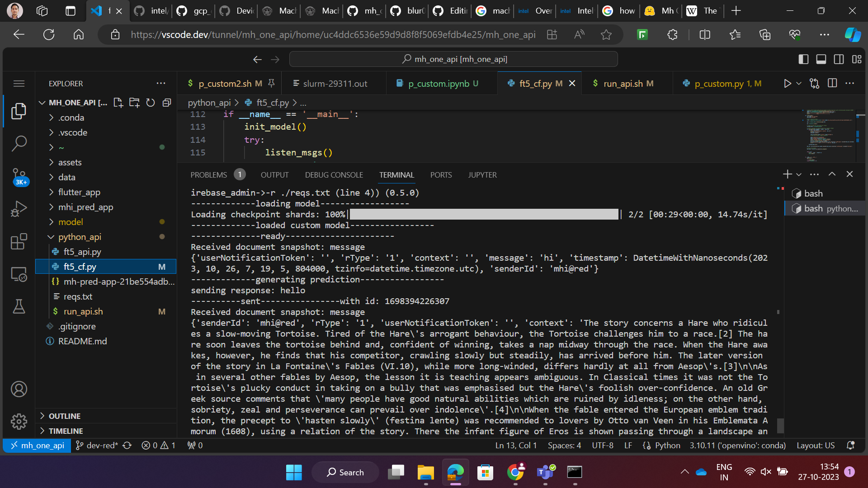Image resolution: width=868 pixels, height=488 pixels.
Task: Open the Extensions view
Action: [19, 242]
